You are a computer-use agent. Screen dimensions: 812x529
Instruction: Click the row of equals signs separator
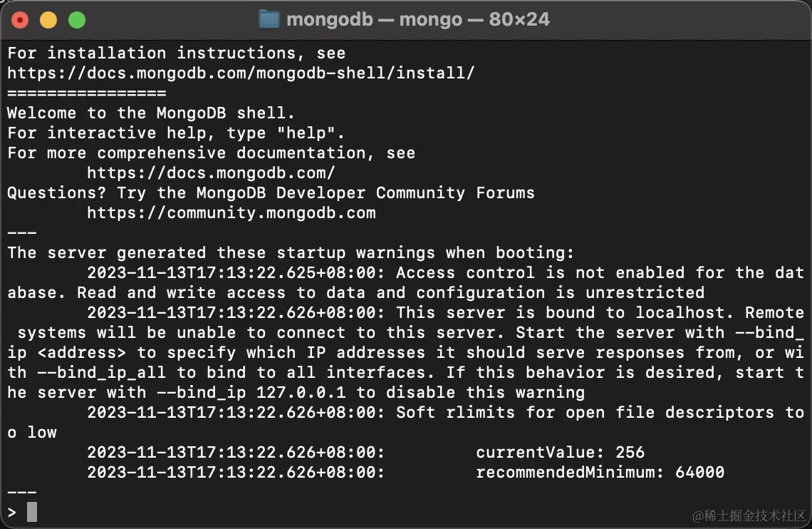86,93
